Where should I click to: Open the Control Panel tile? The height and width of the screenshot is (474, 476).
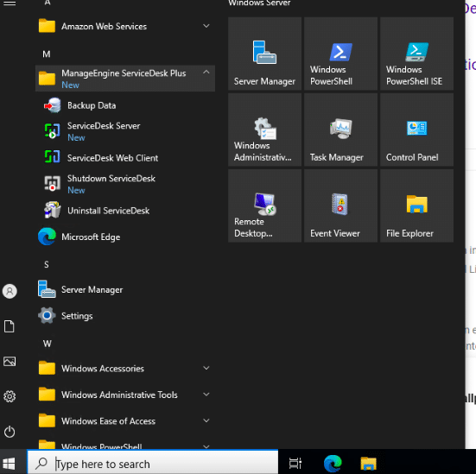(x=416, y=130)
